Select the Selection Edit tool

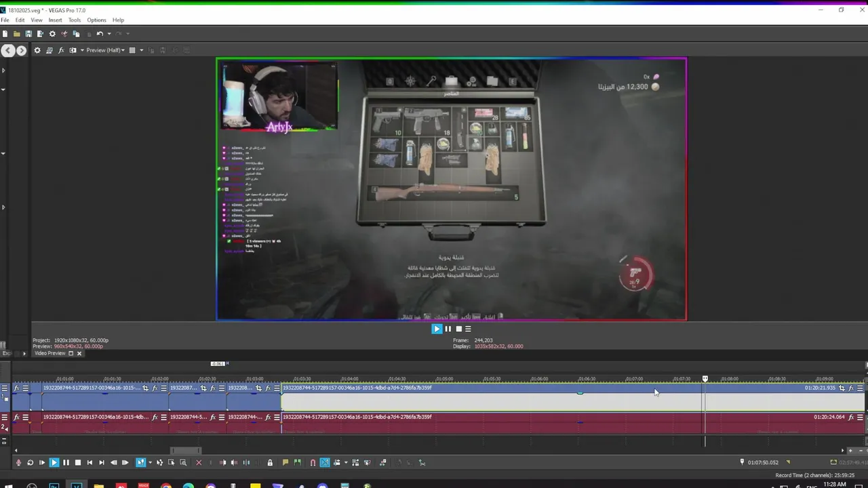[x=171, y=462]
